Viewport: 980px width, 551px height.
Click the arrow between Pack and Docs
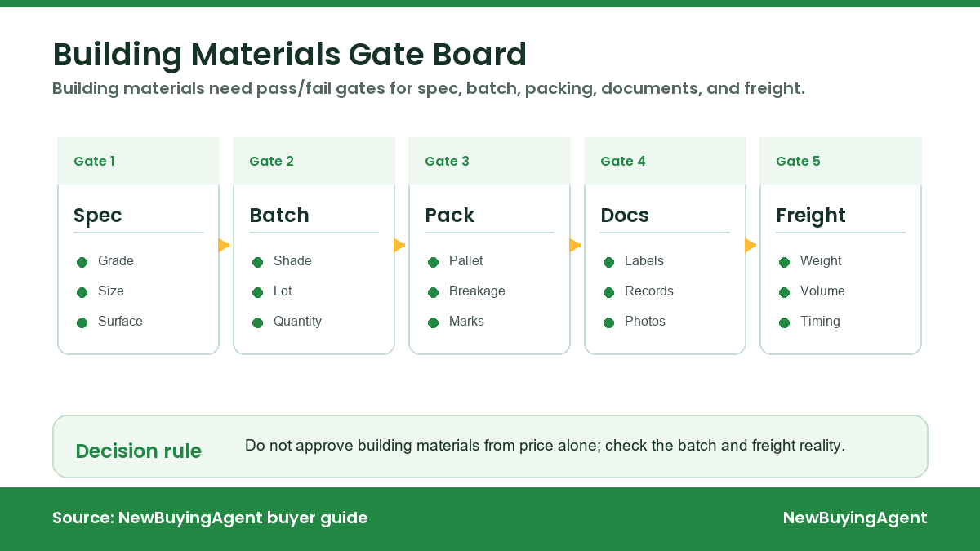575,245
